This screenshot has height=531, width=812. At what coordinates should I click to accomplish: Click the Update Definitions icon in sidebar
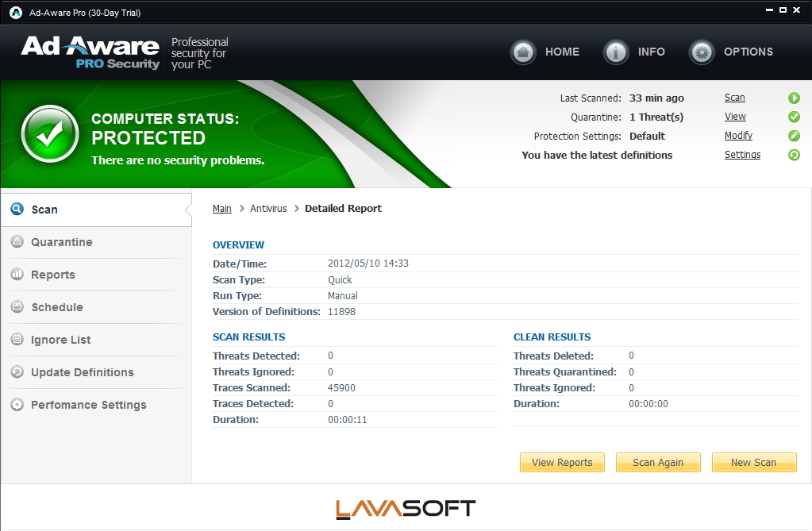click(x=17, y=372)
